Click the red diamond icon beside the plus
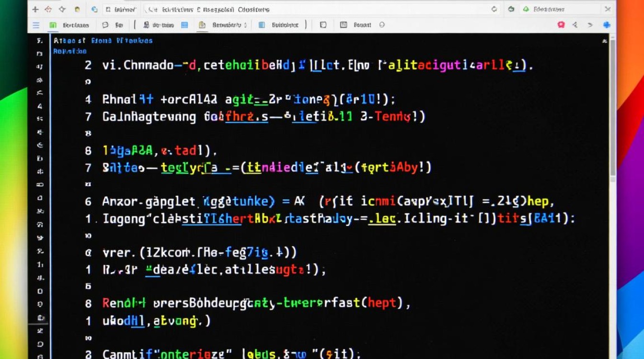The image size is (644, 359). [48, 9]
